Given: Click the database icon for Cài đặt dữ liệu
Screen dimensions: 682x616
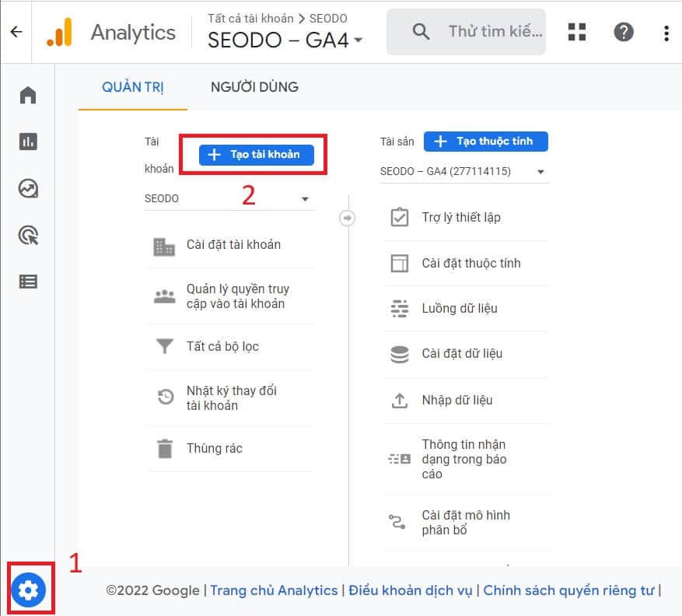Looking at the screenshot, I should [x=399, y=354].
